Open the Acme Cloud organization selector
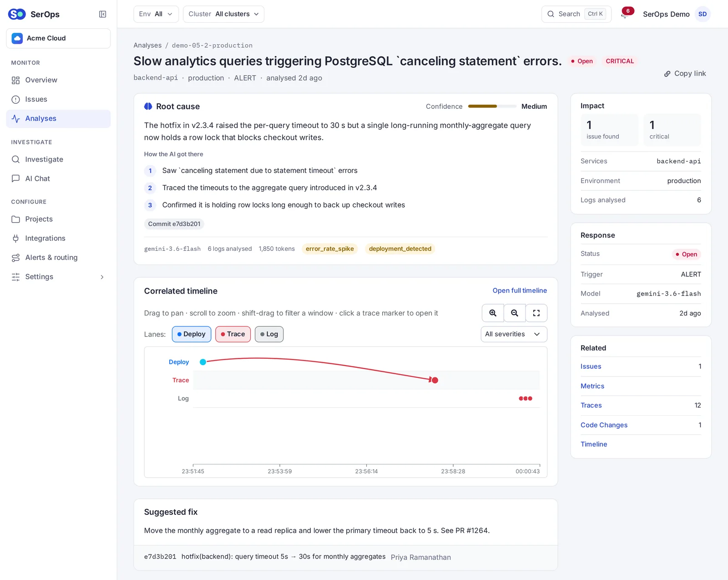 tap(58, 38)
